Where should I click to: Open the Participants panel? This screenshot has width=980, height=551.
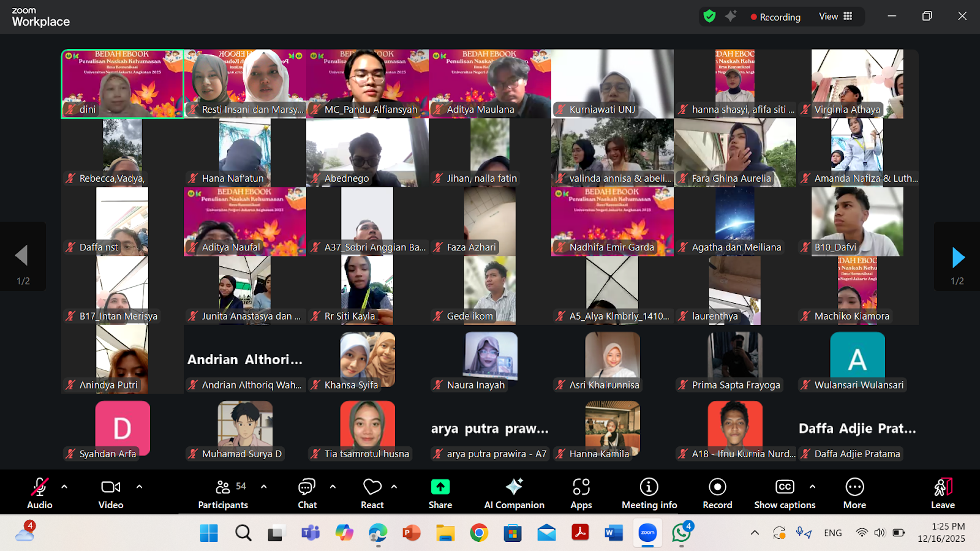(x=223, y=493)
